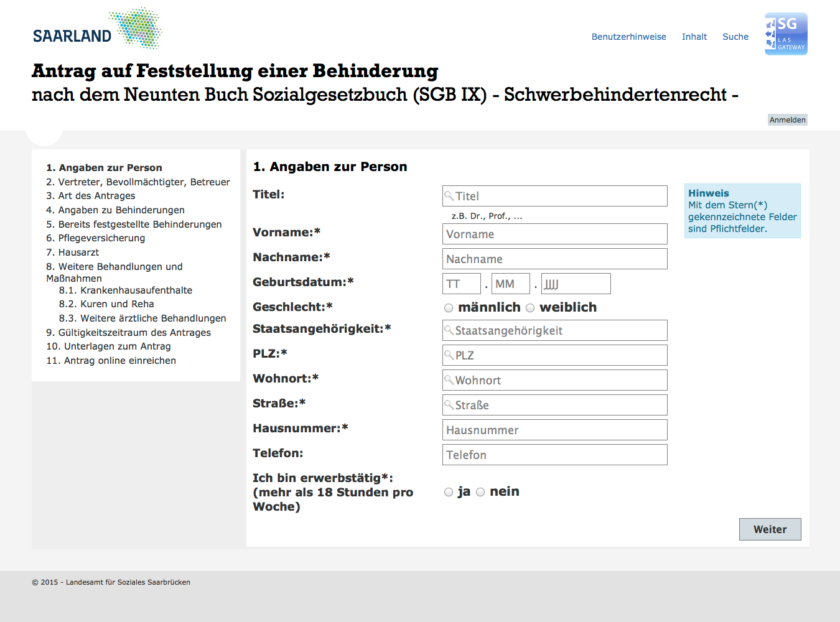The image size is (840, 622).
Task: Select männlich as gender
Action: pyautogui.click(x=449, y=308)
